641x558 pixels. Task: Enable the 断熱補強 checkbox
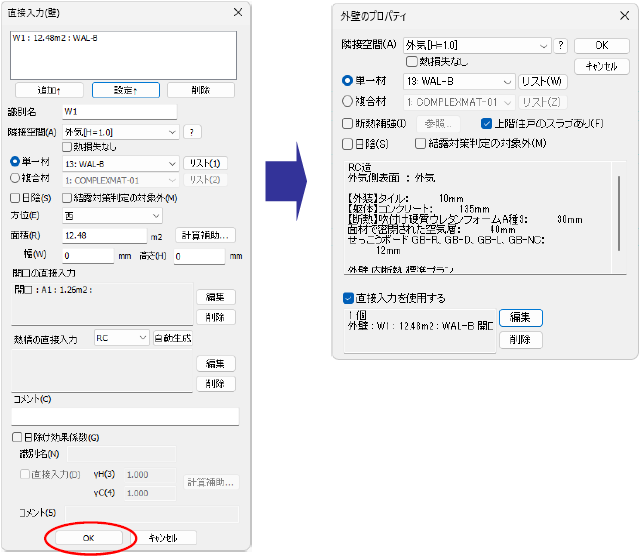pyautogui.click(x=347, y=123)
